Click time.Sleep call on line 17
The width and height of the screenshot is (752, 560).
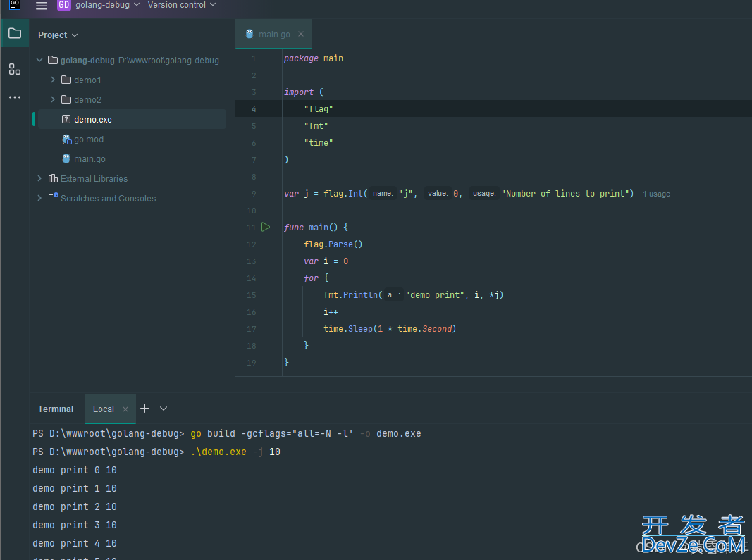[390, 328]
